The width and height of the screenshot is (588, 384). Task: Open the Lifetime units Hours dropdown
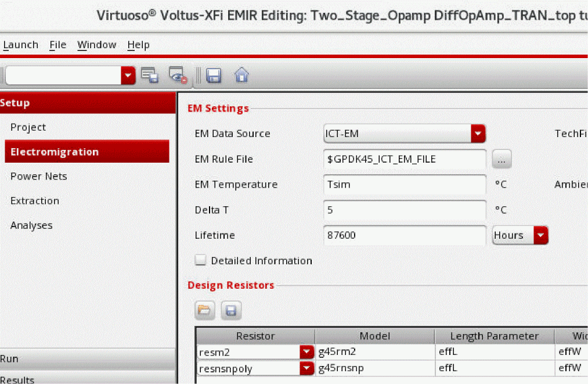pyautogui.click(x=541, y=235)
